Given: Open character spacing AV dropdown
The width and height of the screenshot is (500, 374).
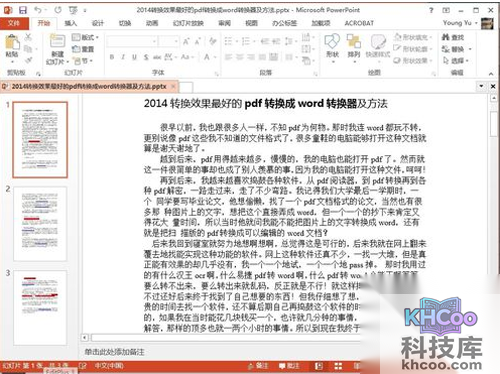Looking at the screenshot, I should click(170, 57).
